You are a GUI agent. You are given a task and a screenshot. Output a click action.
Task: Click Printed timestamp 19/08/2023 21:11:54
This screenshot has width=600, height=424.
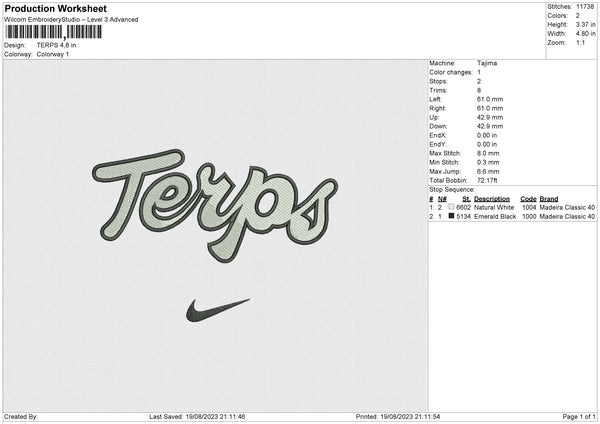[x=410, y=416]
